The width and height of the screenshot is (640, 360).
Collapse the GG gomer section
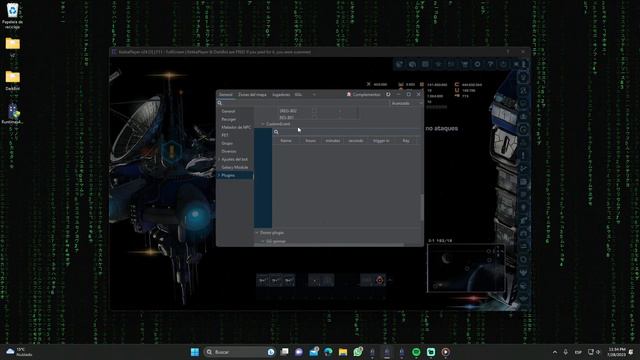[262, 242]
